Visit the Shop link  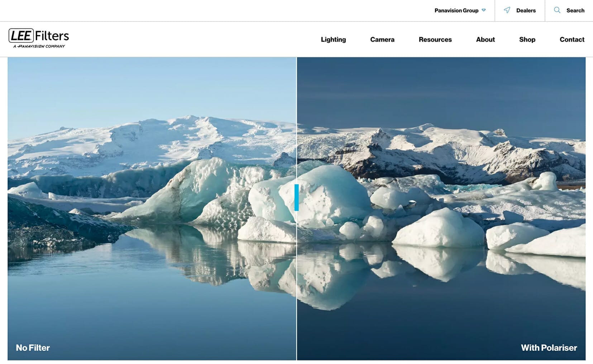point(527,39)
